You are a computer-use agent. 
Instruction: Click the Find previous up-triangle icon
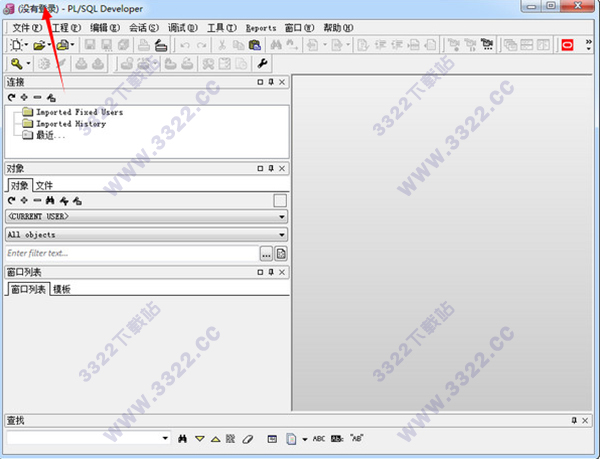[x=216, y=439]
